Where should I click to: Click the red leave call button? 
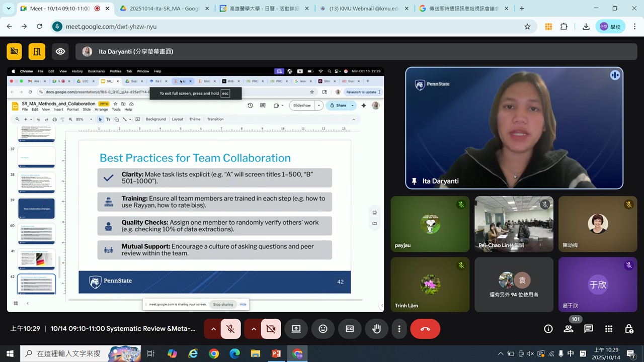[425, 329]
